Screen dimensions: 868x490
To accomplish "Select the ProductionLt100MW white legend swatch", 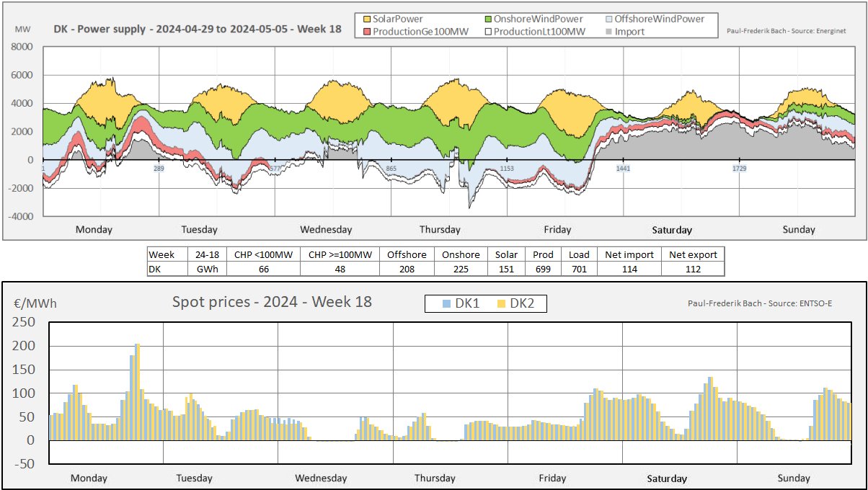I will coord(488,31).
